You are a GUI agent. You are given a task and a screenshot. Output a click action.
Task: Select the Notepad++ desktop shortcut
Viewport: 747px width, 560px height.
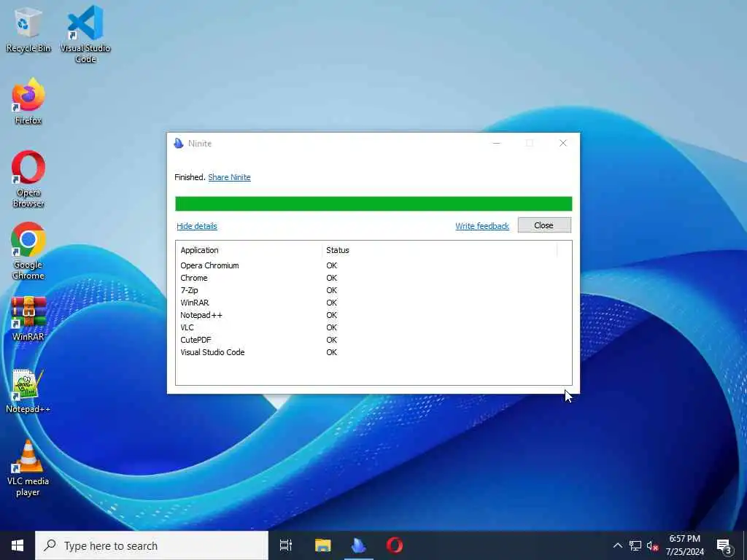point(28,392)
